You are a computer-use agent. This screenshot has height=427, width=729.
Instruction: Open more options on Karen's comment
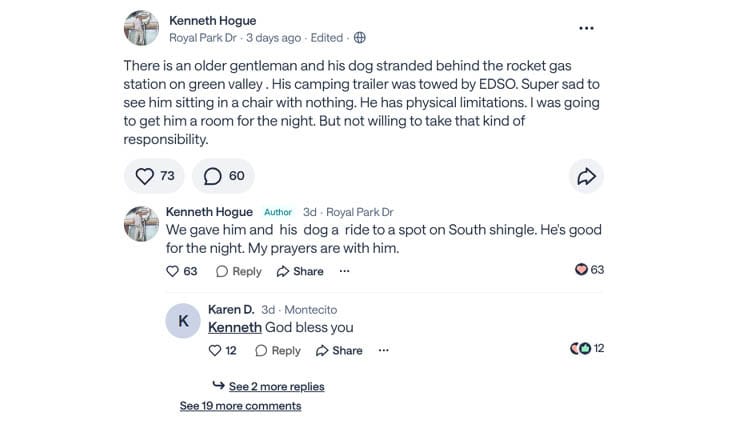pyautogui.click(x=383, y=350)
